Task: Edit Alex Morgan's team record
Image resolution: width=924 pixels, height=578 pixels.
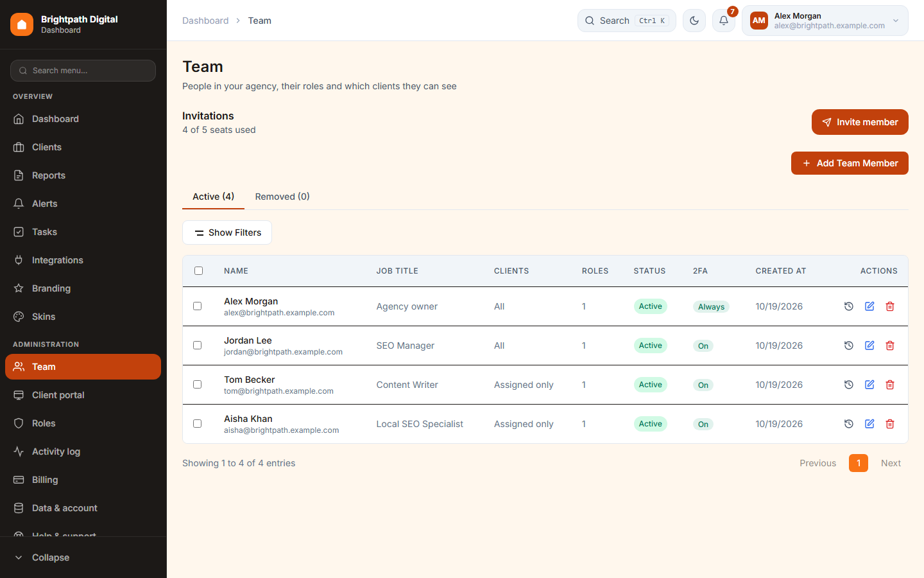Action: coord(869,306)
